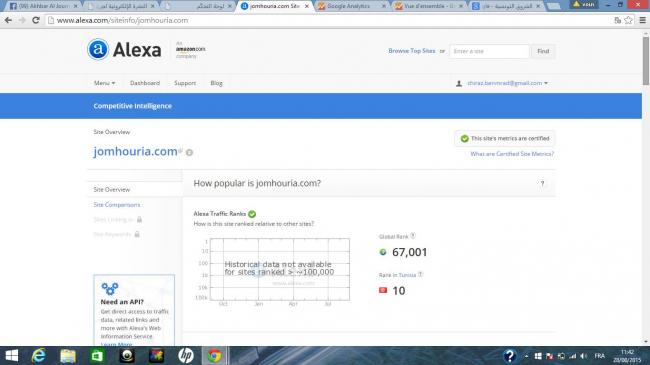Screen dimensions: 650x365
Task: Click help icon next to Global Rank
Action: click(x=413, y=236)
